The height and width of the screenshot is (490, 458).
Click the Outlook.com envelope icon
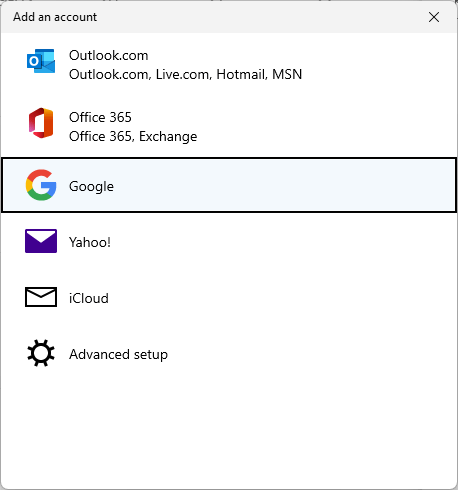tap(41, 61)
